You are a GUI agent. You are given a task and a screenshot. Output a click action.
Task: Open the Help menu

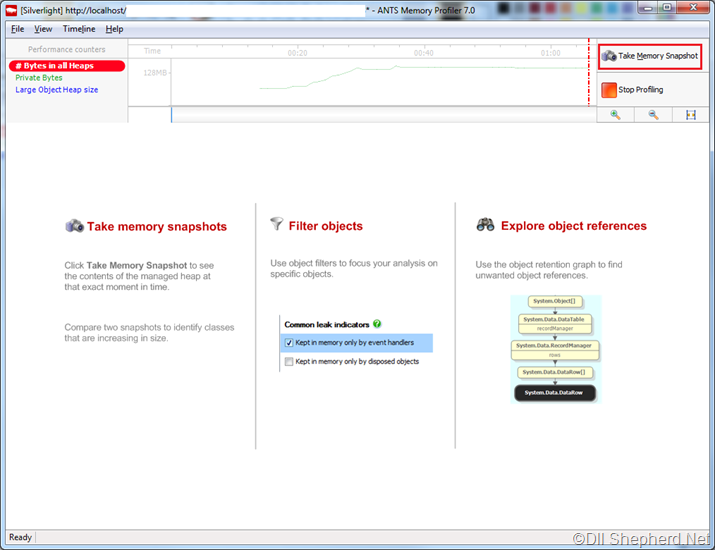pos(114,29)
